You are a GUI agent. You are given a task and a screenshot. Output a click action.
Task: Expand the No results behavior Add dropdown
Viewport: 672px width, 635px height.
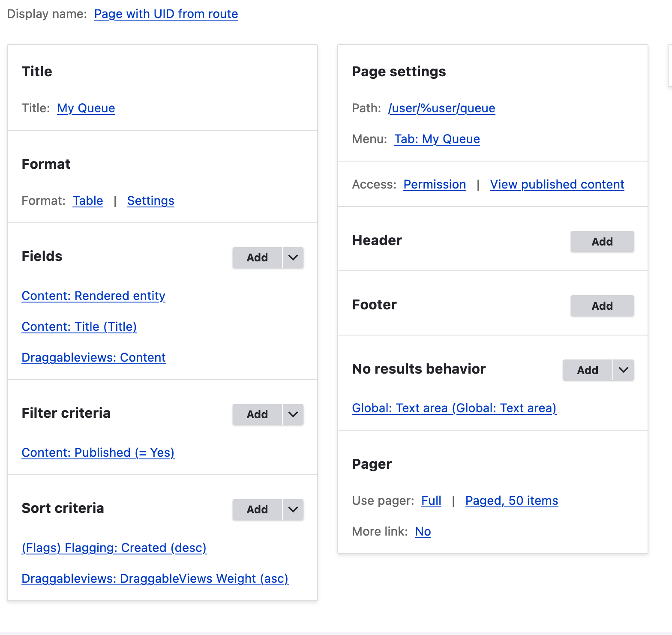click(x=624, y=370)
